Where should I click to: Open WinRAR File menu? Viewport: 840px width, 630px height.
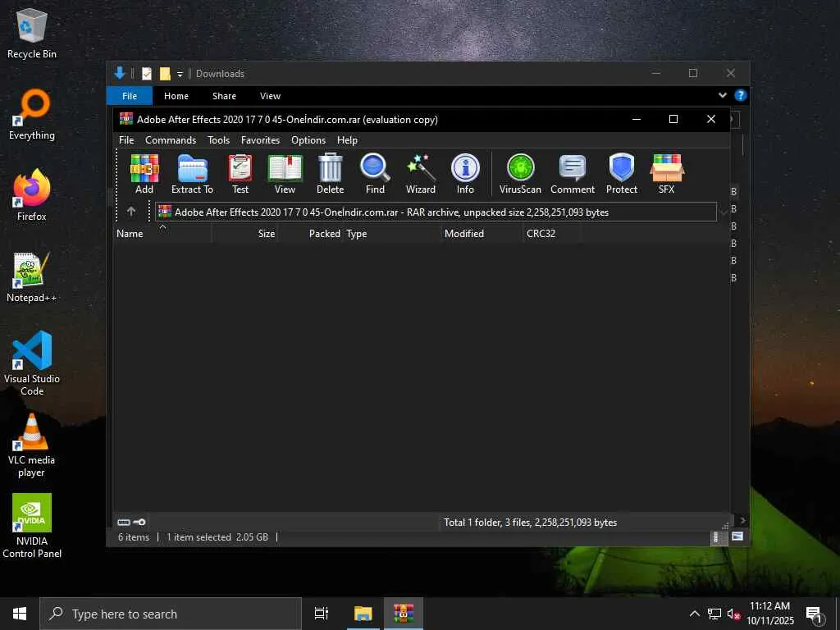click(126, 139)
